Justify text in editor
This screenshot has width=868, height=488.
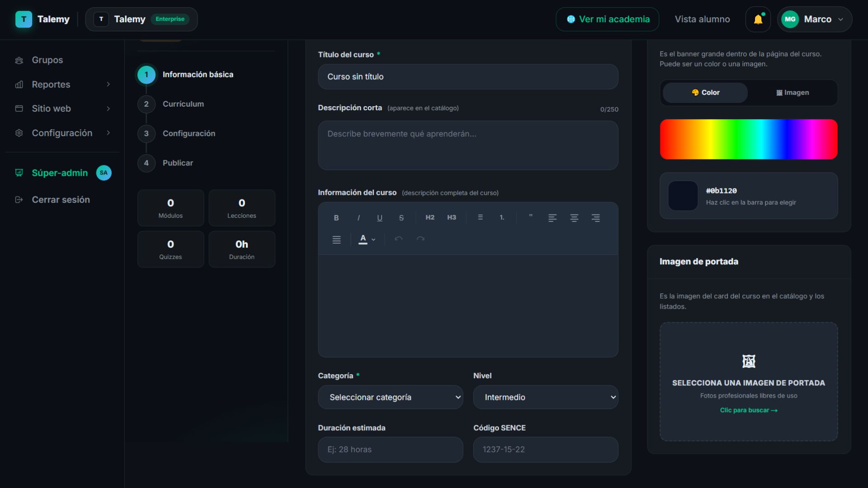click(336, 239)
